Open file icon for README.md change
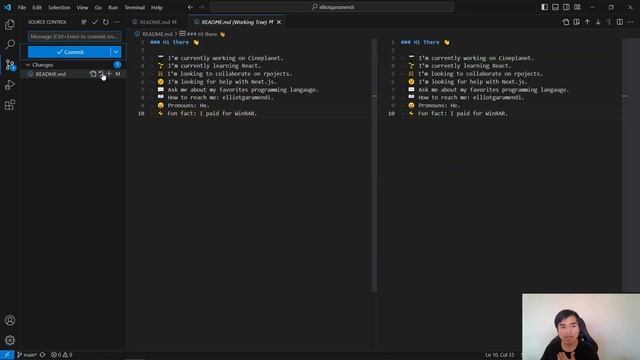 point(93,74)
